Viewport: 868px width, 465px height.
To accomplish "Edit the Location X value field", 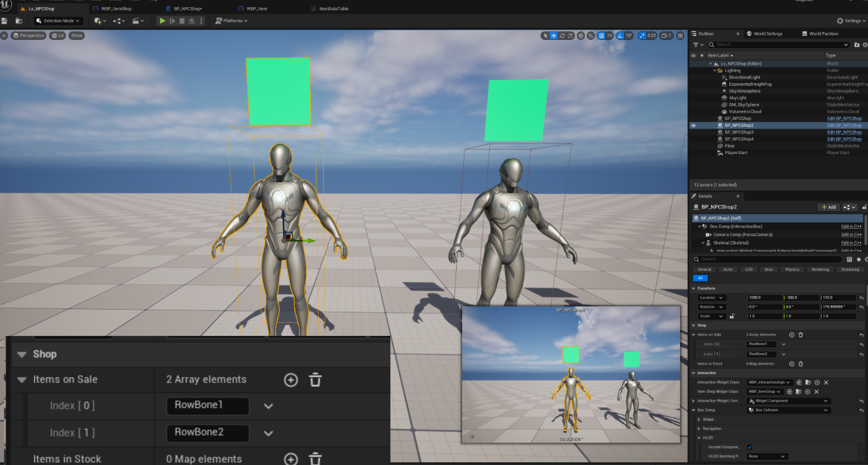I will point(764,298).
